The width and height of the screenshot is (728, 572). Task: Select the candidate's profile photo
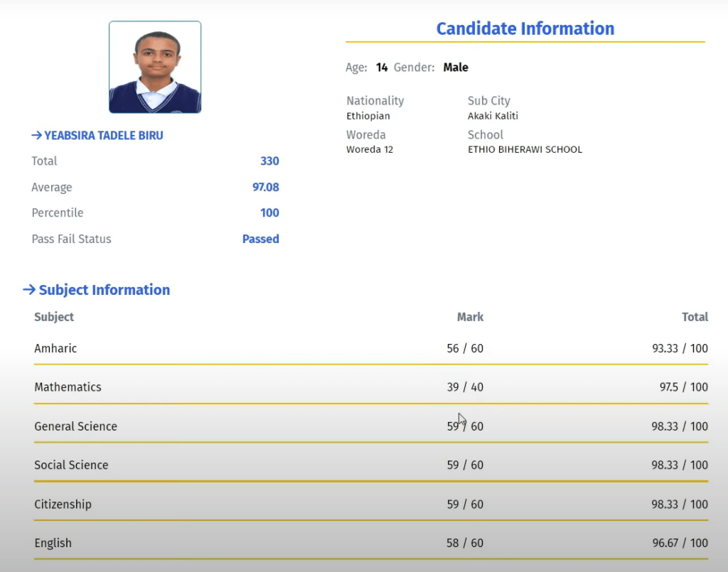(154, 68)
